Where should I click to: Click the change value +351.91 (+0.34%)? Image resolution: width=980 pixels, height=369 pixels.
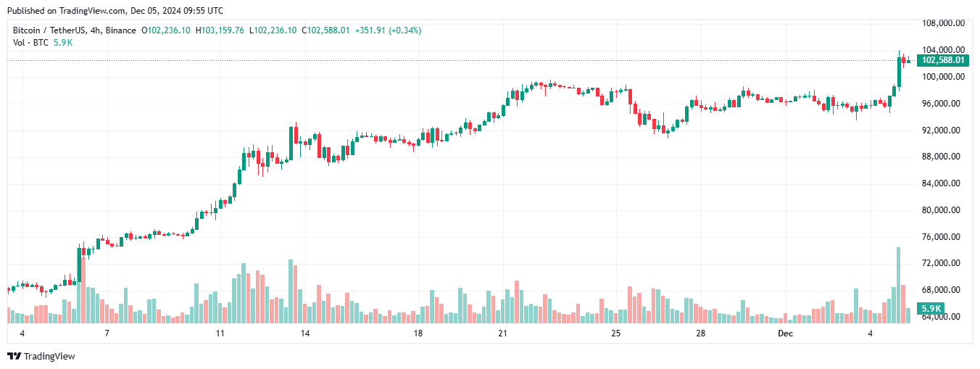[x=388, y=30]
